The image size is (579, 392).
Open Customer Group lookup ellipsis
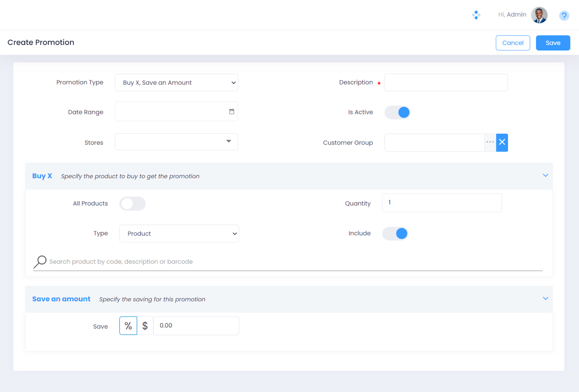[490, 142]
